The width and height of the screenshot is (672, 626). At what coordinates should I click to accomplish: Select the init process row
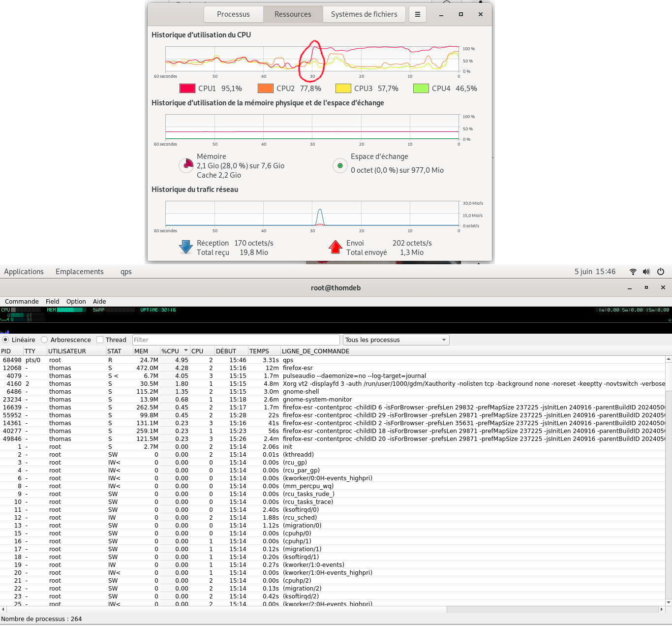coord(333,447)
